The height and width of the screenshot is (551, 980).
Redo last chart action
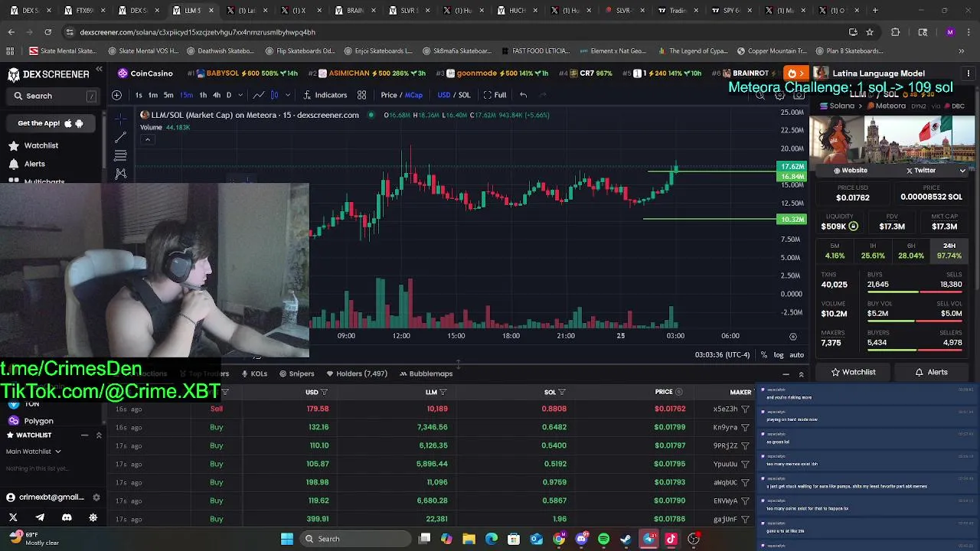543,95
